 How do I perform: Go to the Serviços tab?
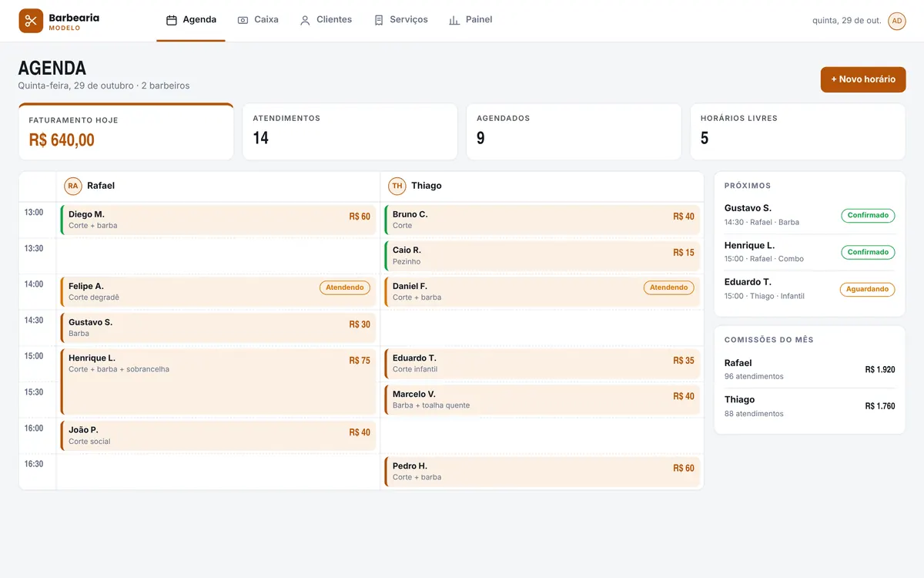coord(400,20)
